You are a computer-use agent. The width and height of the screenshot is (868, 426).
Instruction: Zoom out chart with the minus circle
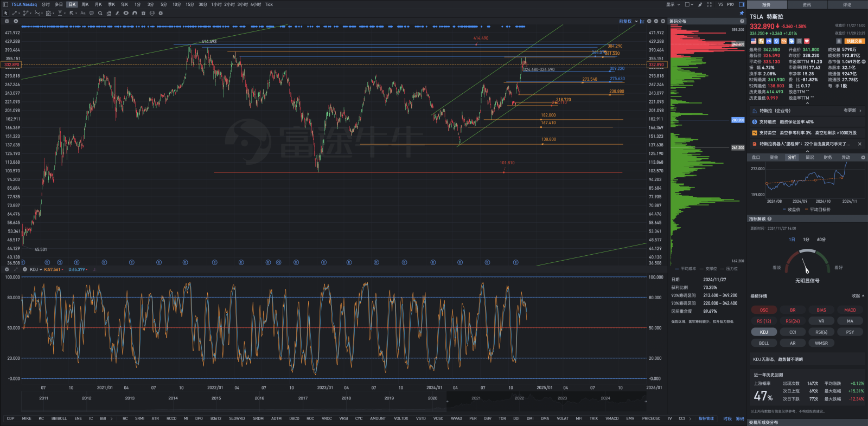(x=656, y=21)
